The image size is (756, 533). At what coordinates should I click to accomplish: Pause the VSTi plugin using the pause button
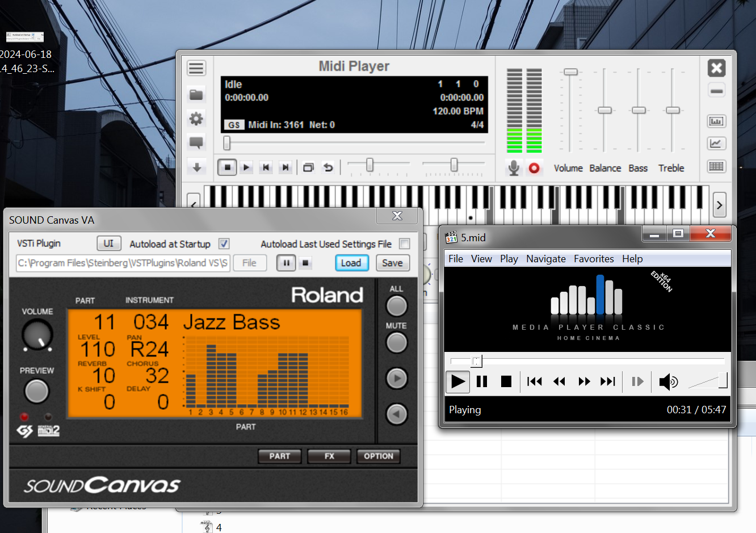pos(287,263)
